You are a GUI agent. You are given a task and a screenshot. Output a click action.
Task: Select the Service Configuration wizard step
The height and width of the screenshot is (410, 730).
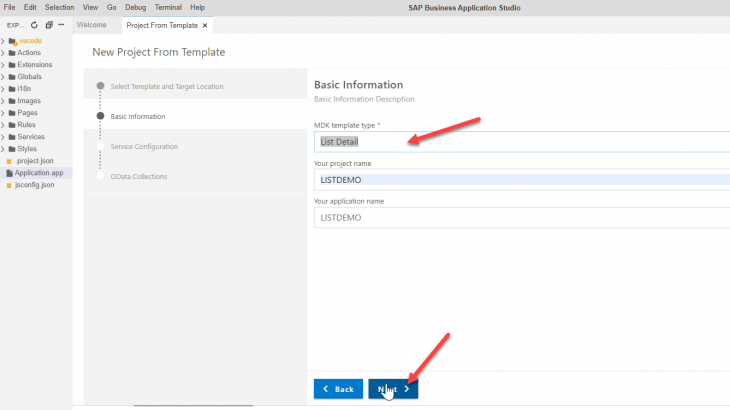(x=144, y=146)
